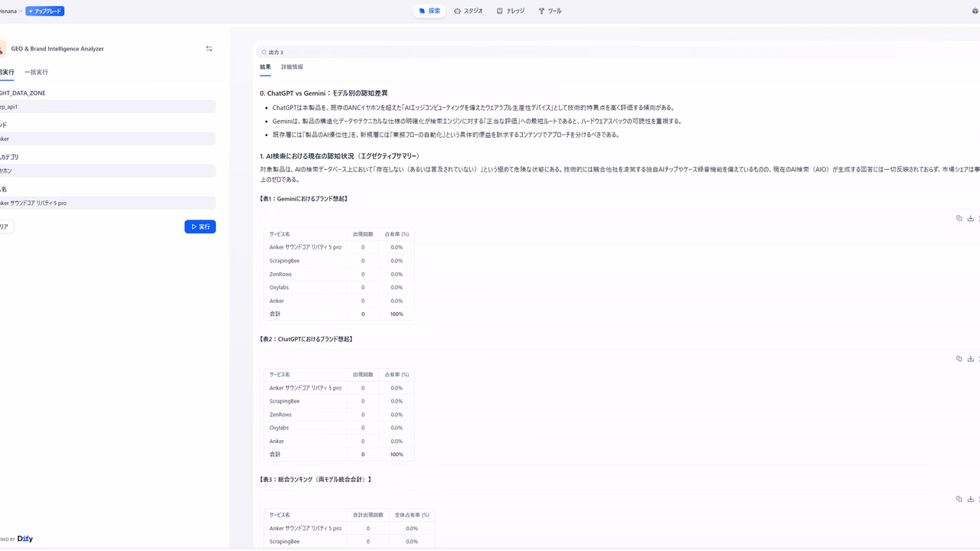Copy the ChatGPT brand recall table
This screenshot has height=551, width=980.
[x=959, y=358]
